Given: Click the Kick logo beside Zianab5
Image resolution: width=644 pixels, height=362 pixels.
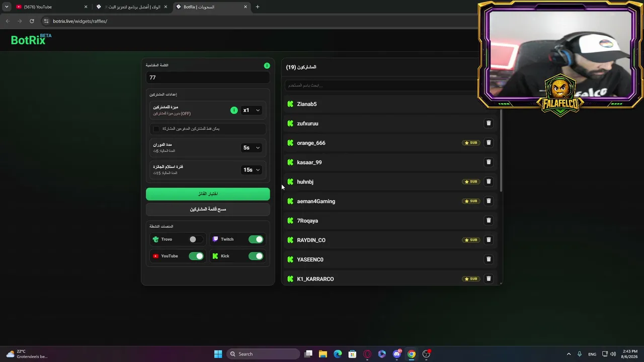Looking at the screenshot, I should point(290,104).
